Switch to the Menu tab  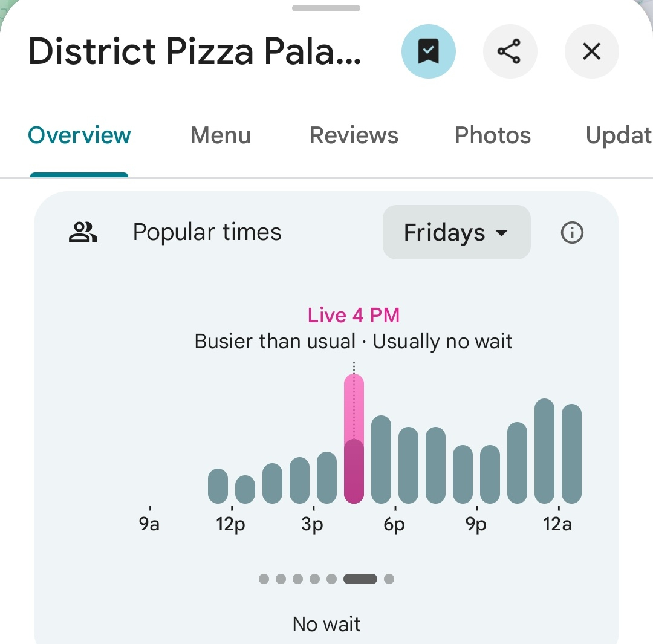220,135
